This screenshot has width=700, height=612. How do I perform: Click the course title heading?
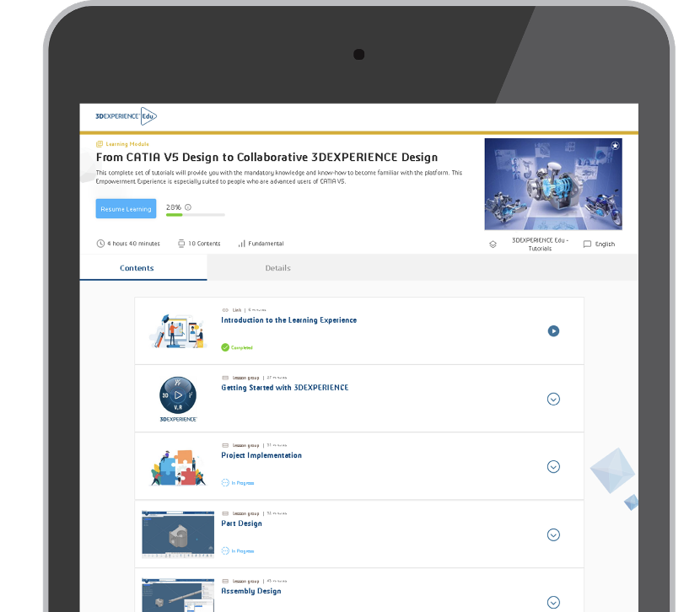click(267, 158)
